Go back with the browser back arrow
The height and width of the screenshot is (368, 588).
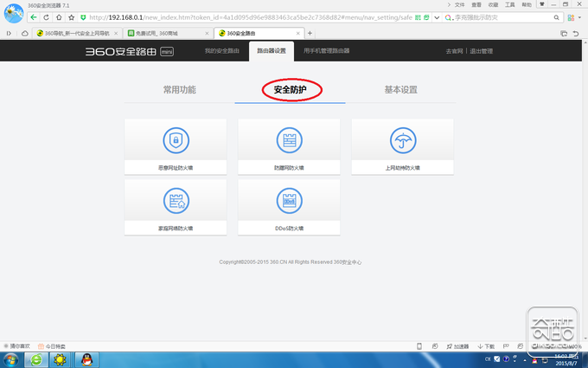(34, 17)
